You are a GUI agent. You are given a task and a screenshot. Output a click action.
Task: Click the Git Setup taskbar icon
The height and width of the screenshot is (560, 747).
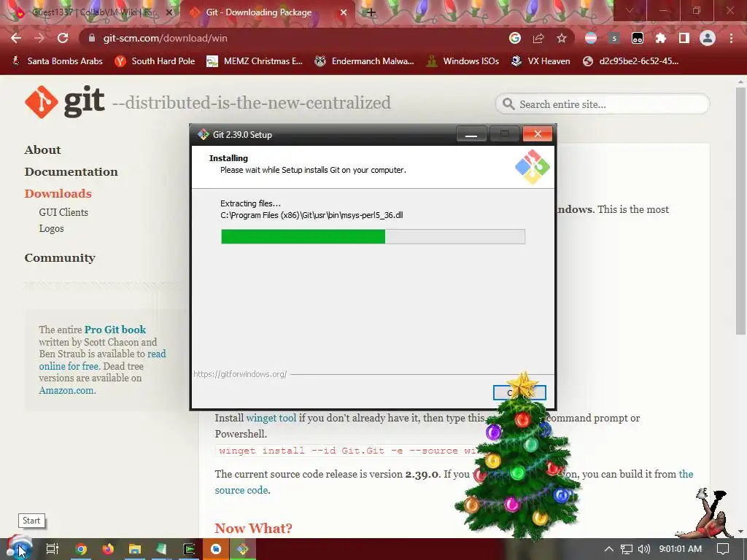tap(242, 549)
